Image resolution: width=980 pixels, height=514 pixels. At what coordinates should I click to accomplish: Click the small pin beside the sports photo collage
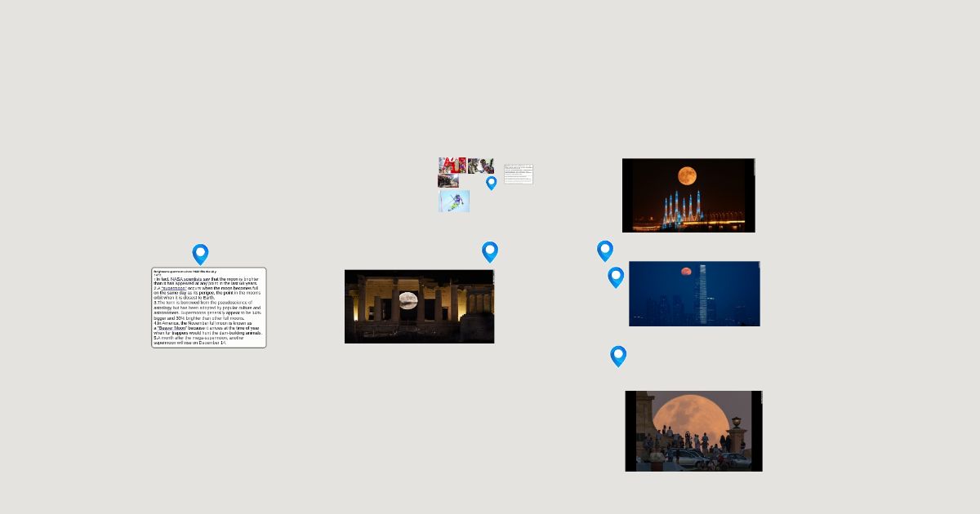(491, 183)
